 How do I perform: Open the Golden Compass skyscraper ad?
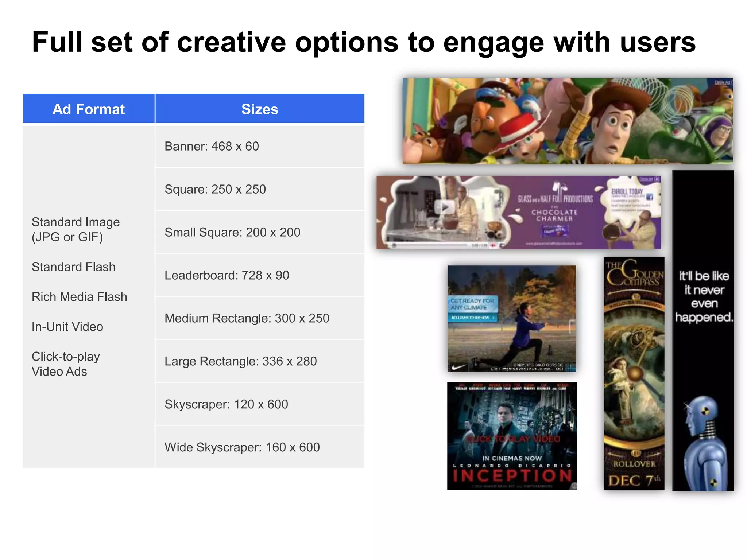coord(634,373)
